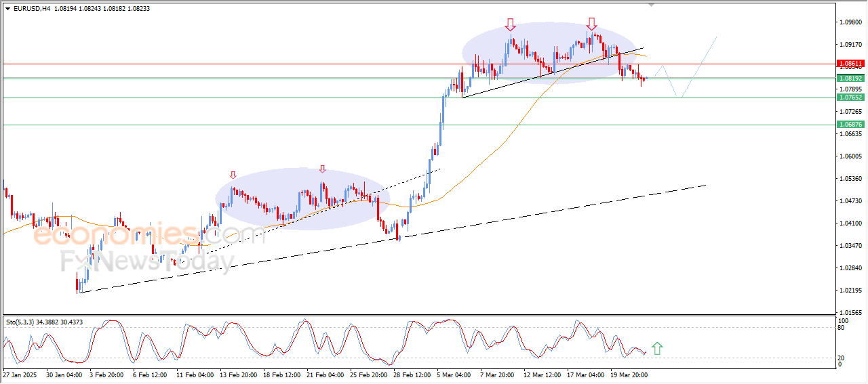Image resolution: width=868 pixels, height=384 pixels.
Task: Select the green 1.06876 price level label
Action: 851,125
